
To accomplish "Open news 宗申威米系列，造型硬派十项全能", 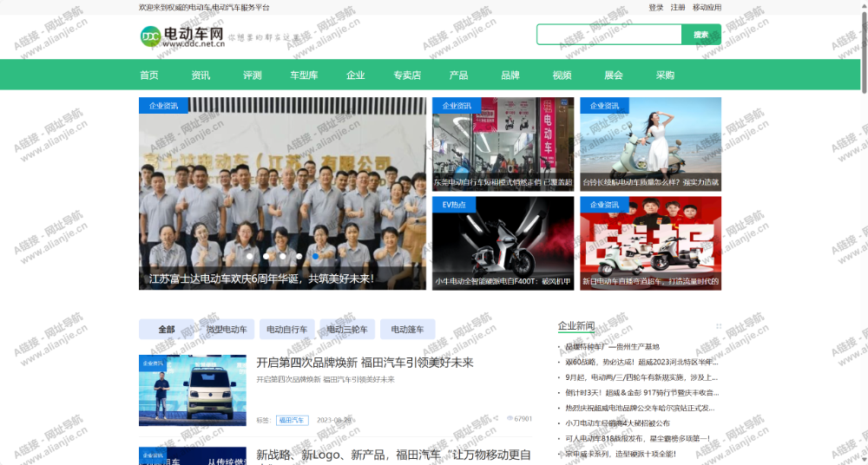I will pyautogui.click(x=620, y=454).
